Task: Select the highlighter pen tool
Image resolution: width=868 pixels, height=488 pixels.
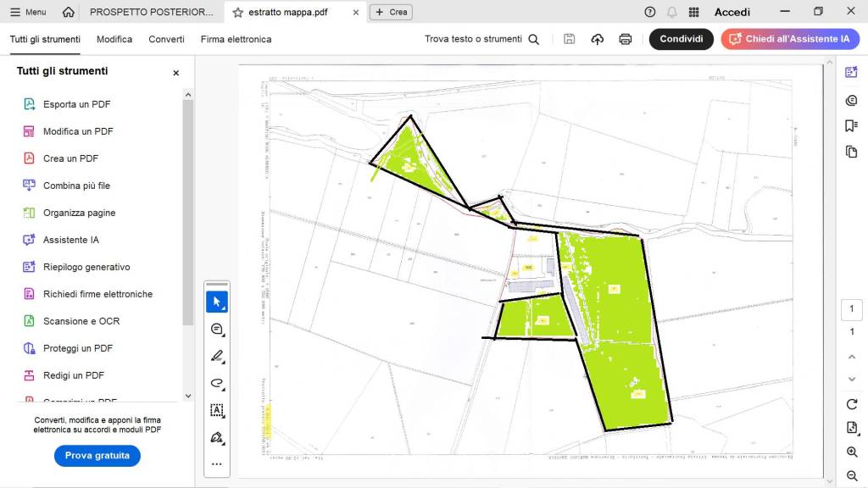Action: [x=217, y=356]
